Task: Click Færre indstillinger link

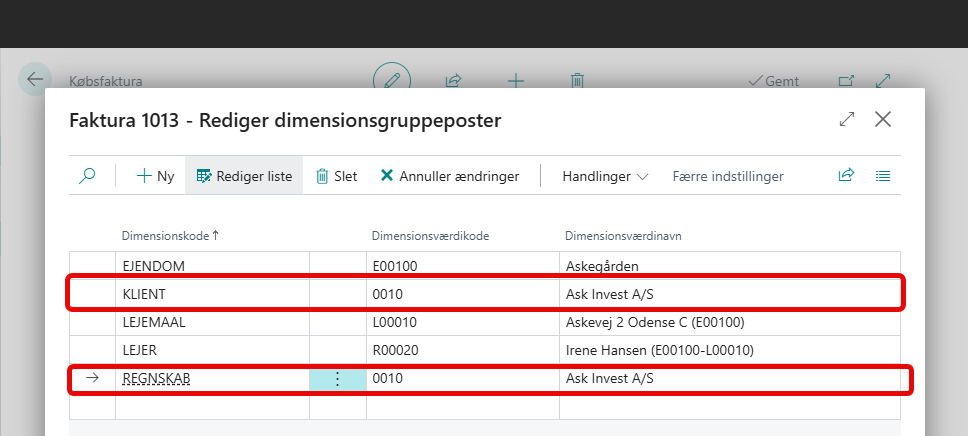Action: [x=727, y=176]
